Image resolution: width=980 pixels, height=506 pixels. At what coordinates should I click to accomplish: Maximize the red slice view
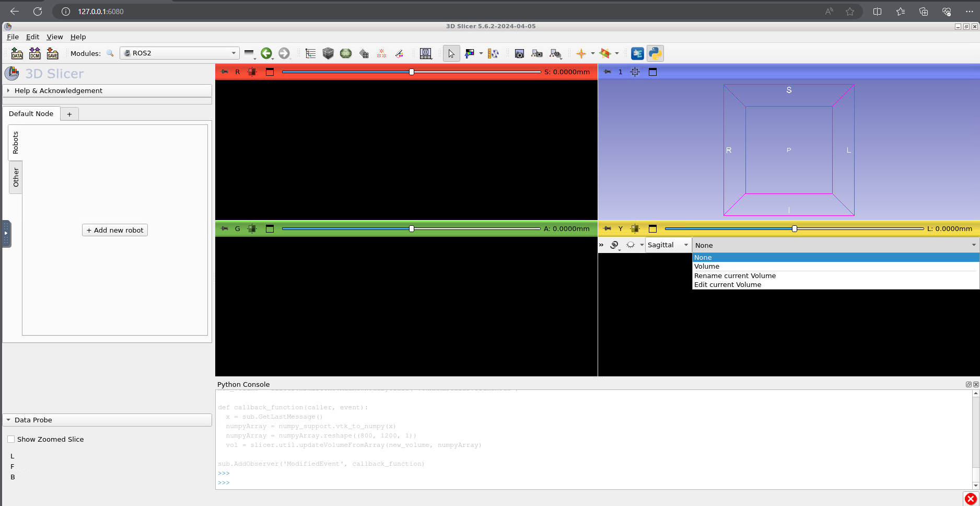tap(270, 72)
